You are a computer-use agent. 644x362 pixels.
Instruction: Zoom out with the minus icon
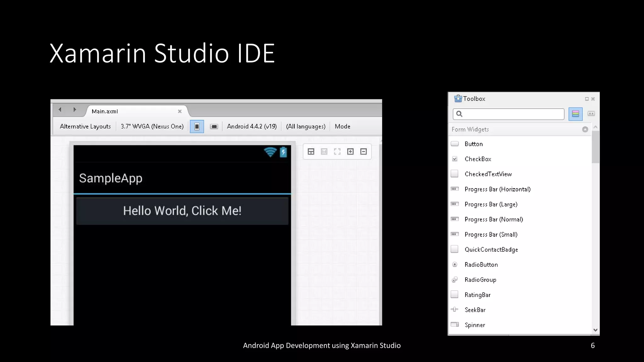pyautogui.click(x=364, y=152)
